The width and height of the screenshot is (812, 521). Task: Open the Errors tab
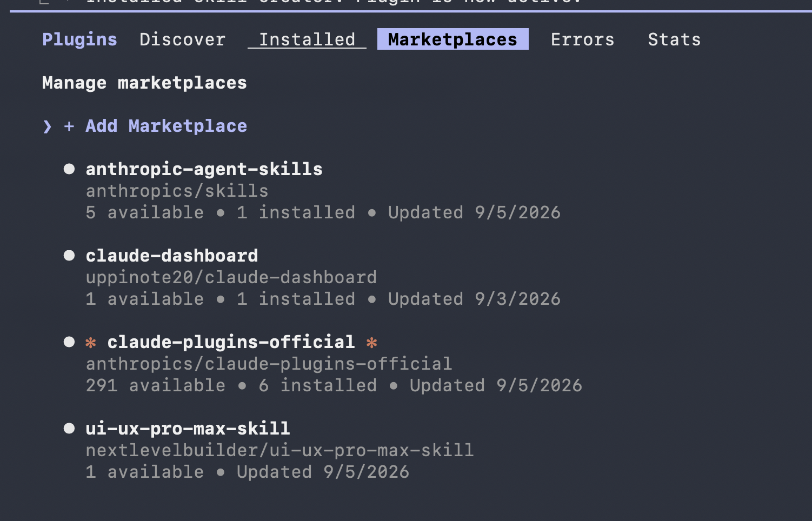[582, 39]
